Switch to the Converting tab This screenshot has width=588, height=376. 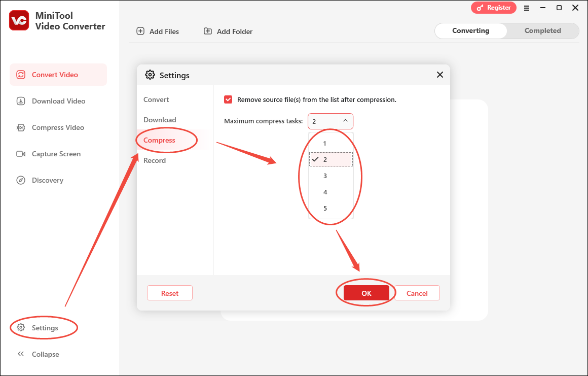coord(470,31)
